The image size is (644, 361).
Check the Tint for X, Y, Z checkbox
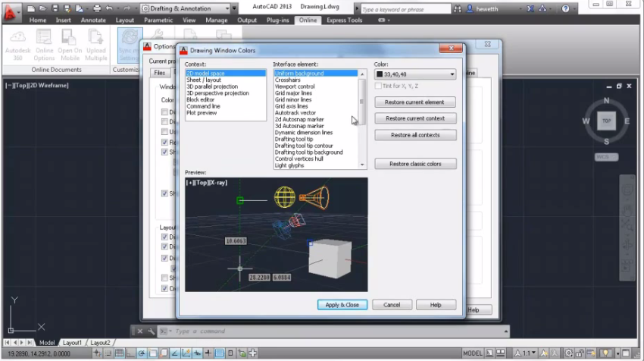pyautogui.click(x=378, y=86)
